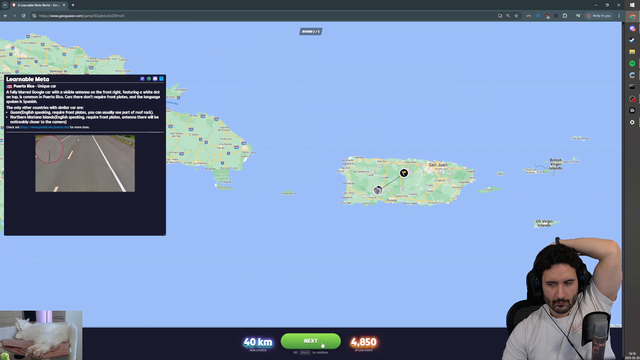Switch to active Chrome on the taskbar

tap(632, 17)
